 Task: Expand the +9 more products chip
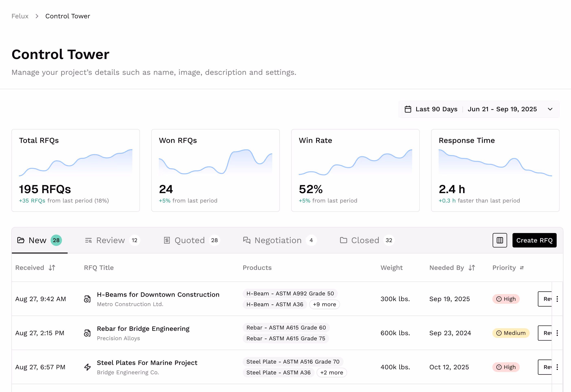pyautogui.click(x=324, y=305)
